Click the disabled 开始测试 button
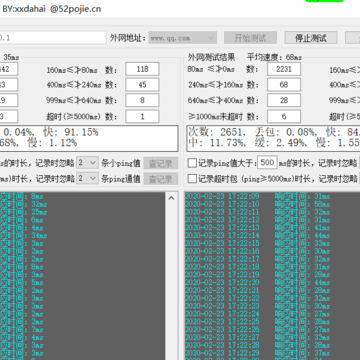360x360 pixels. click(250, 38)
